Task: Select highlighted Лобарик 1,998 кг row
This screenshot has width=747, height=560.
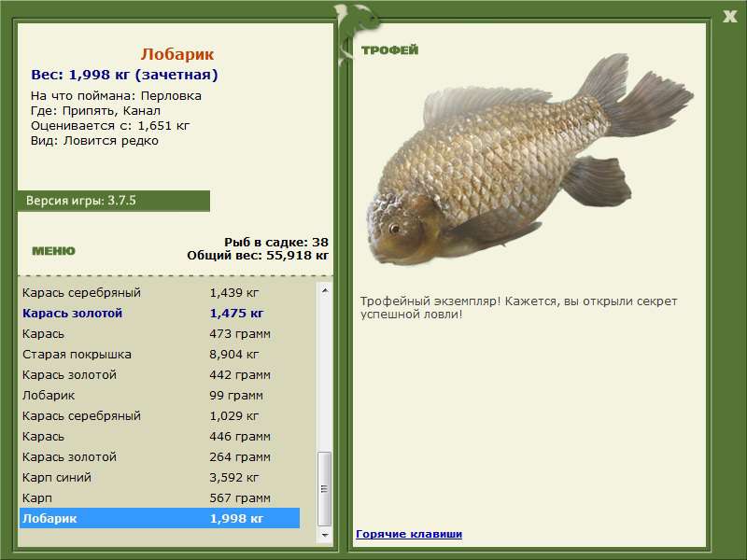Action: (160, 518)
